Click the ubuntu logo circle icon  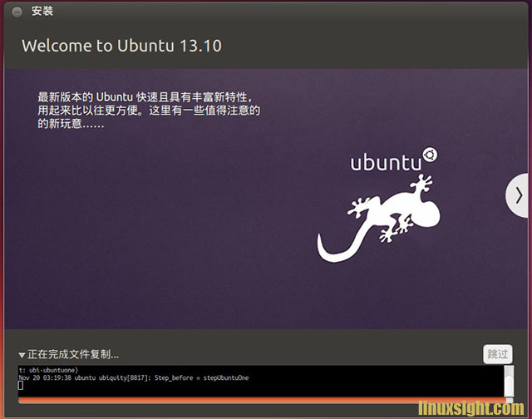tap(430, 155)
